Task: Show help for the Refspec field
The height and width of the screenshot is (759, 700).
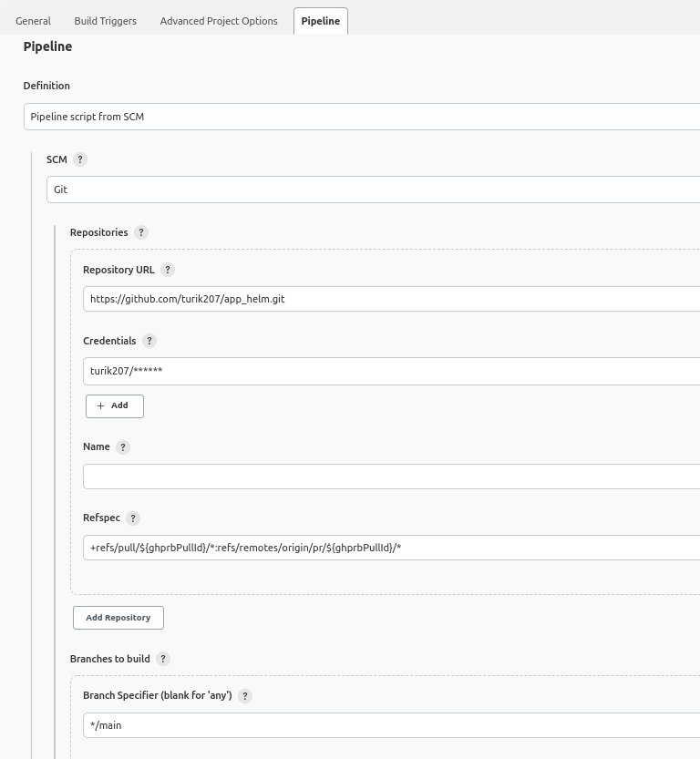Action: [132, 518]
